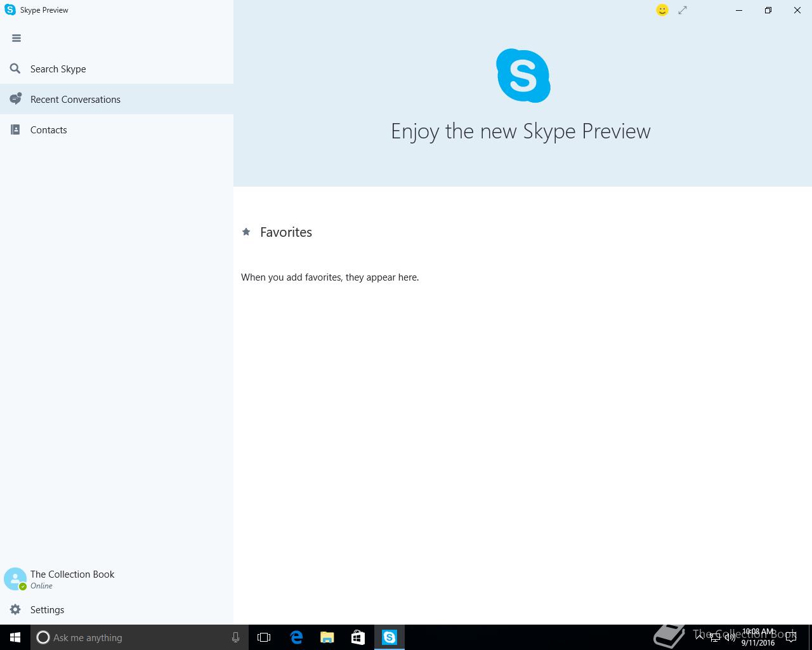Click the Cortana 'Ask me anything' search box
Viewport: 812px width, 650px height.
pyautogui.click(x=140, y=637)
